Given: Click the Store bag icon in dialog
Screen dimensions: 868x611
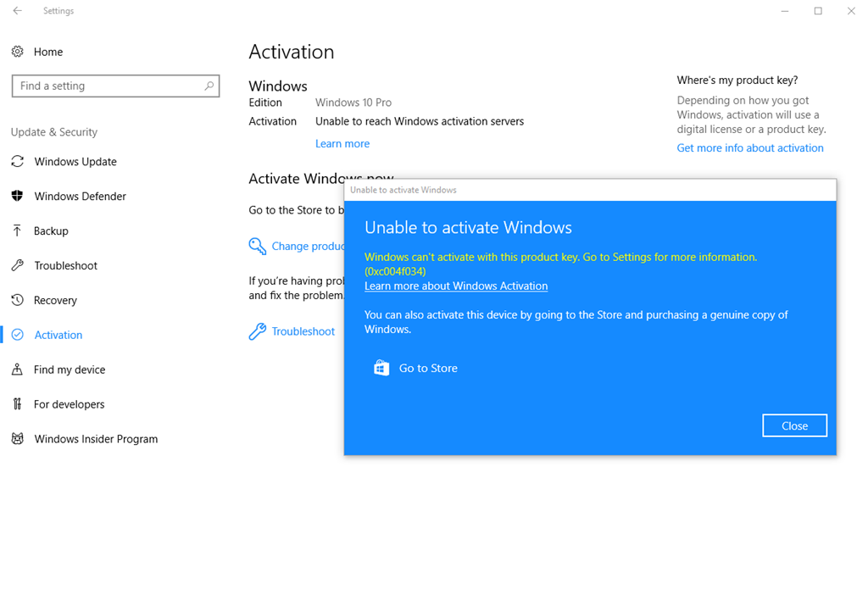Looking at the screenshot, I should (x=381, y=368).
